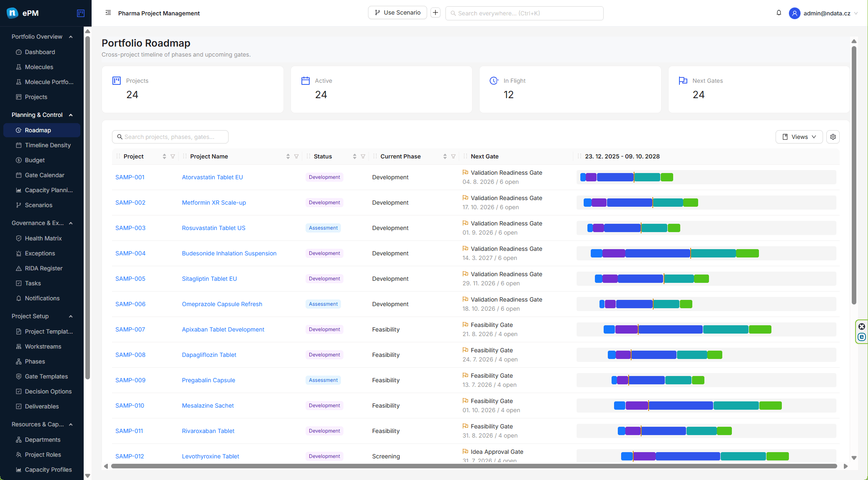The height and width of the screenshot is (480, 868).
Task: Toggle the sidebar menu hamburger icon
Action: (x=108, y=13)
